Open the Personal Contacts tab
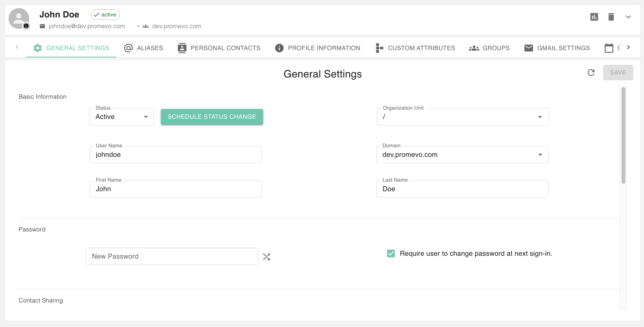 [219, 48]
